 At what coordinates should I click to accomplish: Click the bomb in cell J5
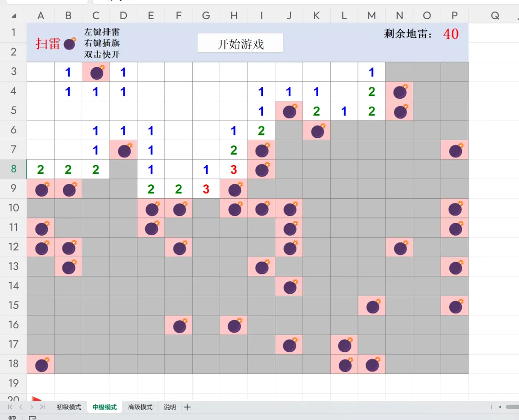pyautogui.click(x=290, y=111)
